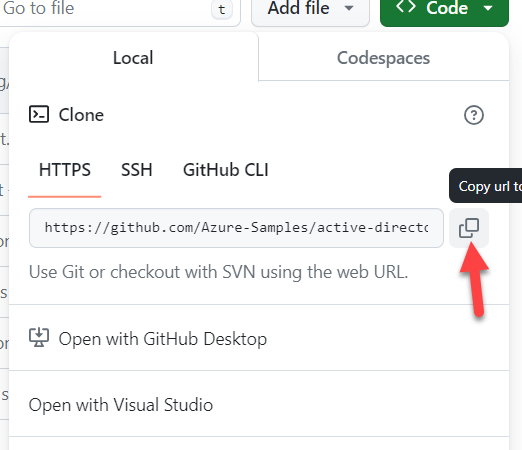
Task: Click the copy URL to clipboard icon
Action: click(x=469, y=228)
